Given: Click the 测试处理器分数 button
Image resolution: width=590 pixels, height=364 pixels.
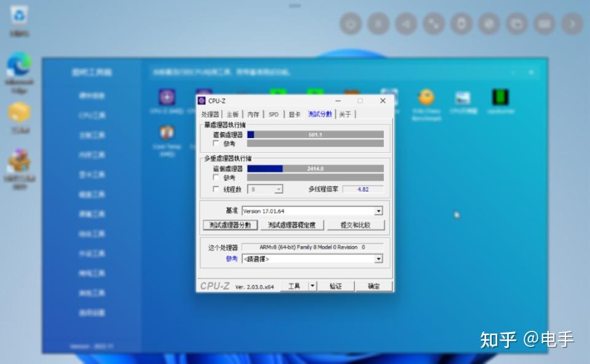Looking at the screenshot, I should point(230,225).
